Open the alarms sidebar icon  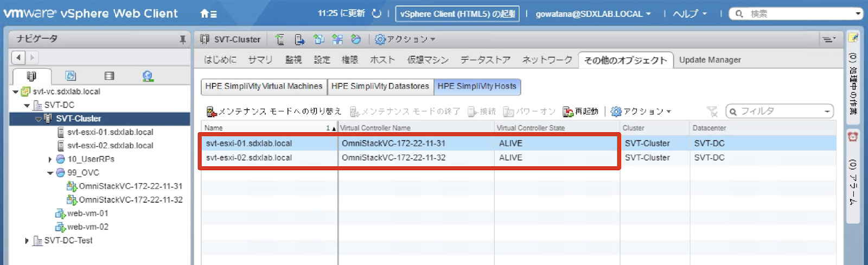[853, 137]
